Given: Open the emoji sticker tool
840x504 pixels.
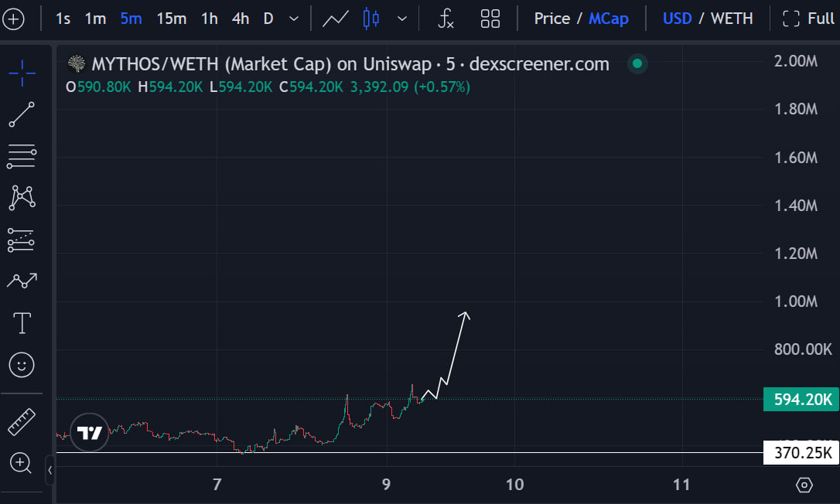Looking at the screenshot, I should (22, 366).
